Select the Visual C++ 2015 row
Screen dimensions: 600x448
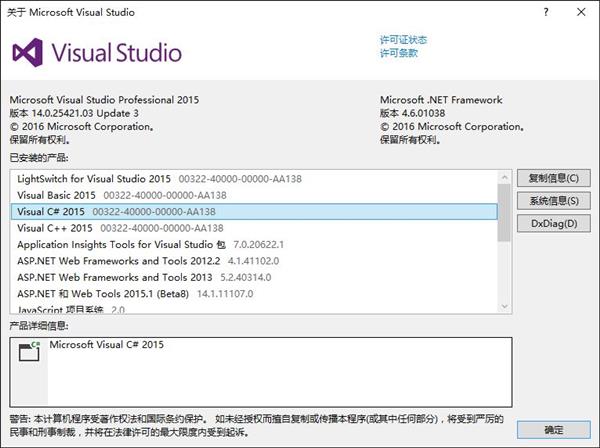point(254,228)
